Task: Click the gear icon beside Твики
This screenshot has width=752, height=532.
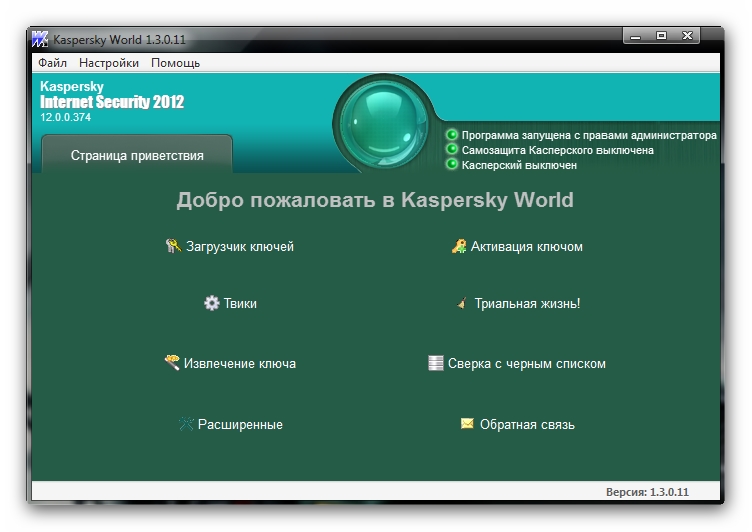Action: click(212, 303)
